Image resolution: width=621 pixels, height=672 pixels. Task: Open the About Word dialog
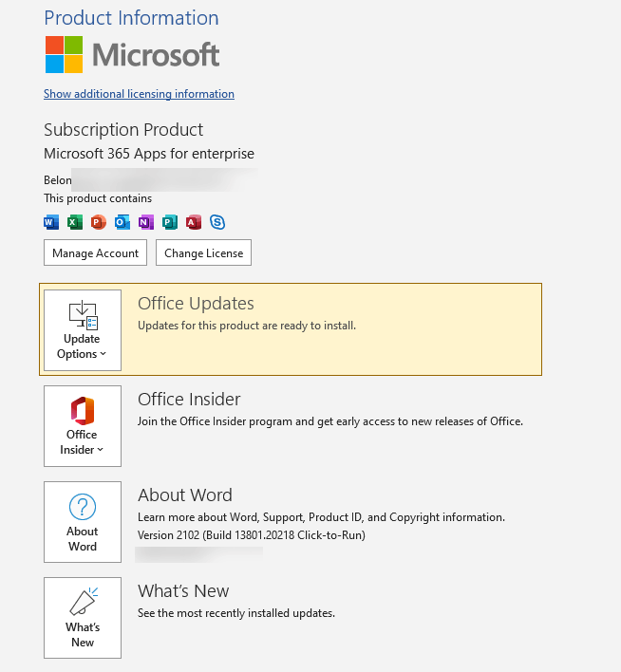pyautogui.click(x=83, y=522)
